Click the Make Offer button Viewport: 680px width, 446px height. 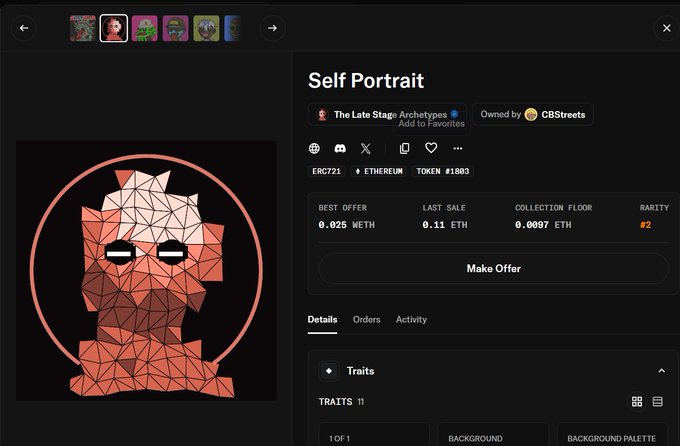point(494,269)
